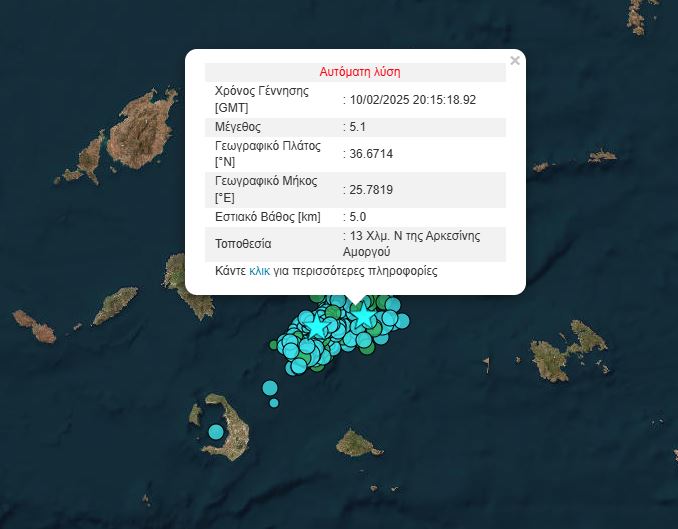Image resolution: width=678 pixels, height=529 pixels.
Task: Click the latitude value 36.6714
Action: [366, 154]
